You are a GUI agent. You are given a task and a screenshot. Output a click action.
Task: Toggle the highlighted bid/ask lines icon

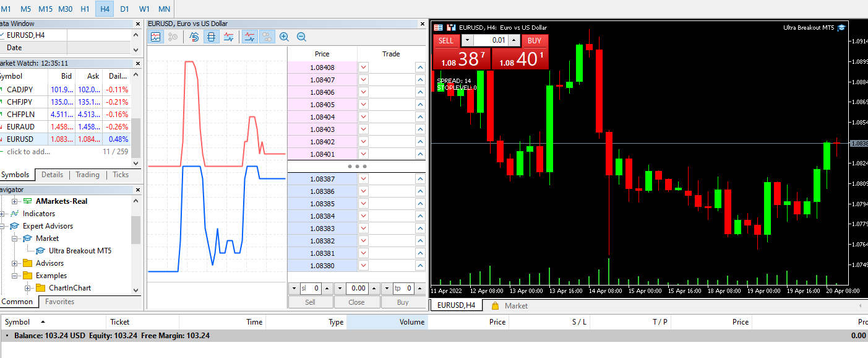tap(250, 37)
